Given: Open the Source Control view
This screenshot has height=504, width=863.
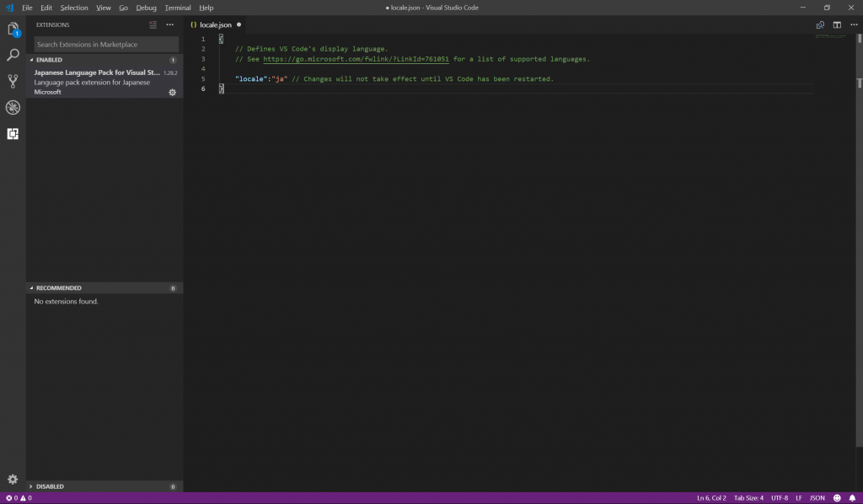Looking at the screenshot, I should [x=13, y=81].
